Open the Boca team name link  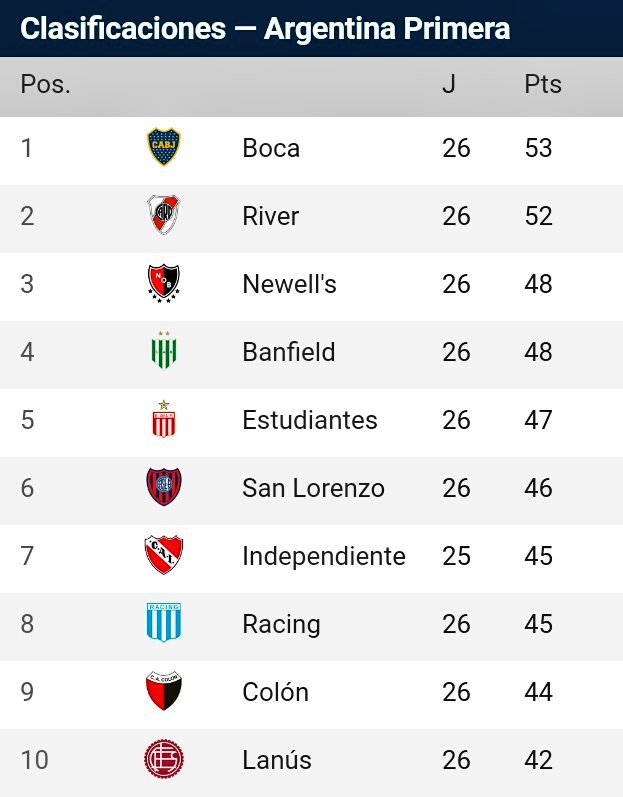click(271, 148)
